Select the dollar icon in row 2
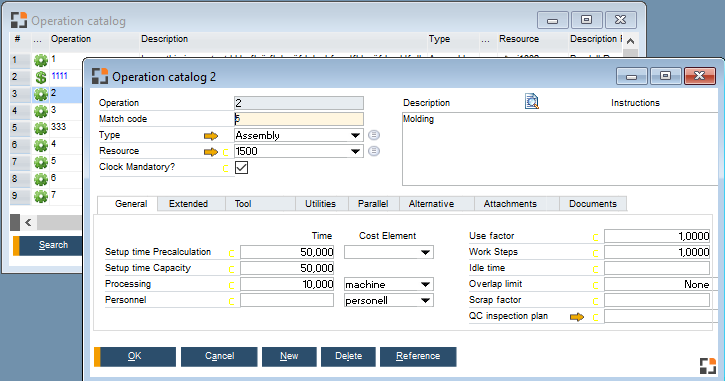725x381 pixels. (x=41, y=77)
